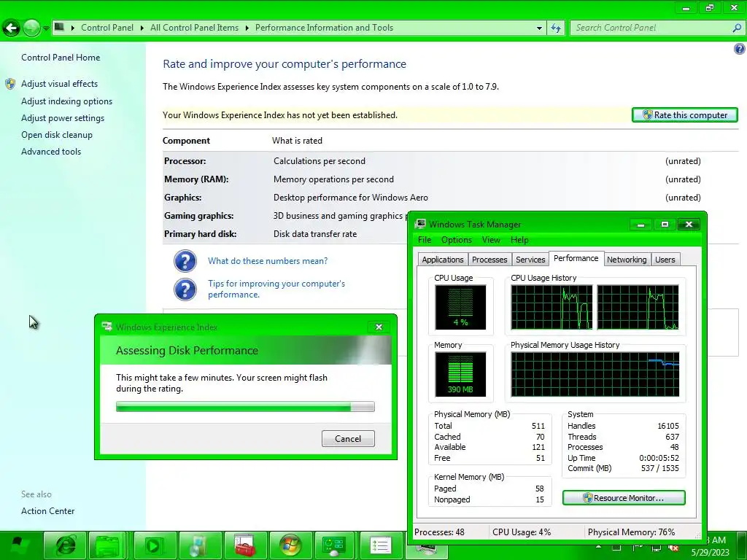This screenshot has height=560, width=747.
Task: Expand arrow after Control Panel breadcrumb
Action: 142,28
